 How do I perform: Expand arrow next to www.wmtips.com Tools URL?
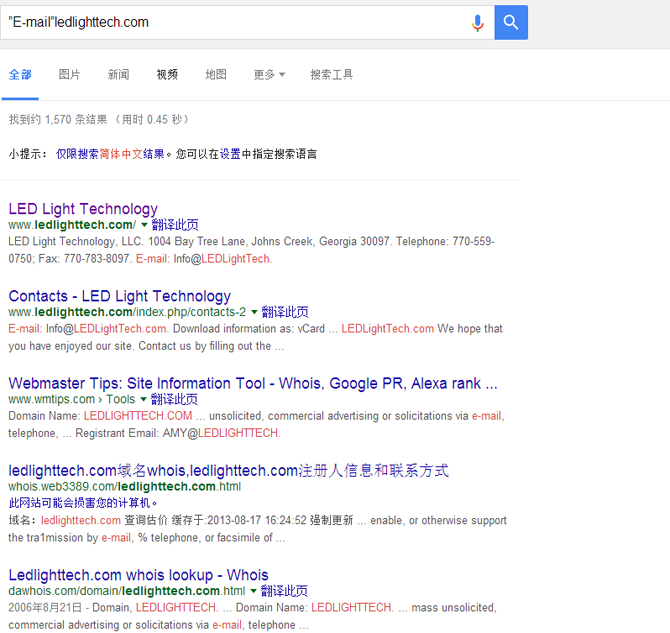click(x=143, y=399)
